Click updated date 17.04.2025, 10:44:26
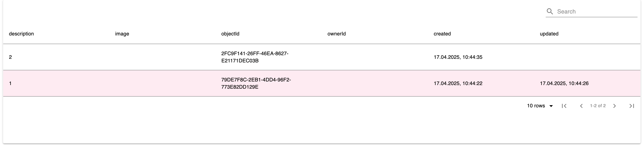The image size is (644, 155). click(x=564, y=83)
